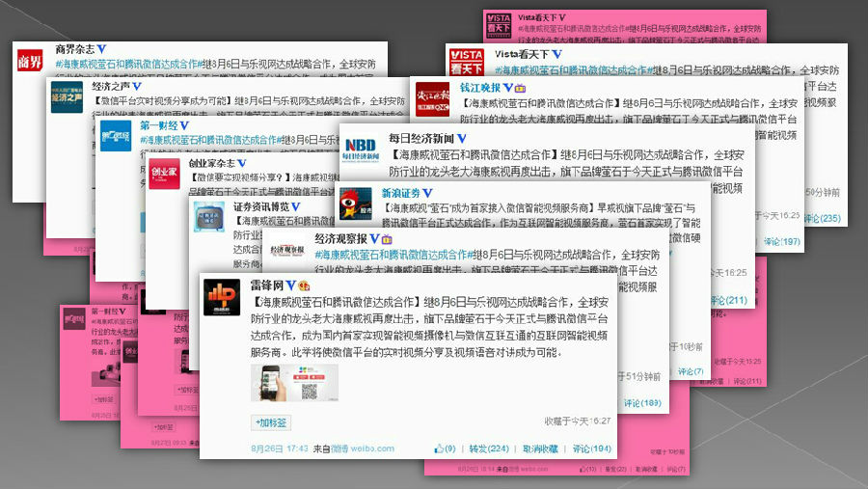Screen dimensions: 868x489
Task: Click the 8月26日 17:43 timestamp link
Action: [x=280, y=448]
